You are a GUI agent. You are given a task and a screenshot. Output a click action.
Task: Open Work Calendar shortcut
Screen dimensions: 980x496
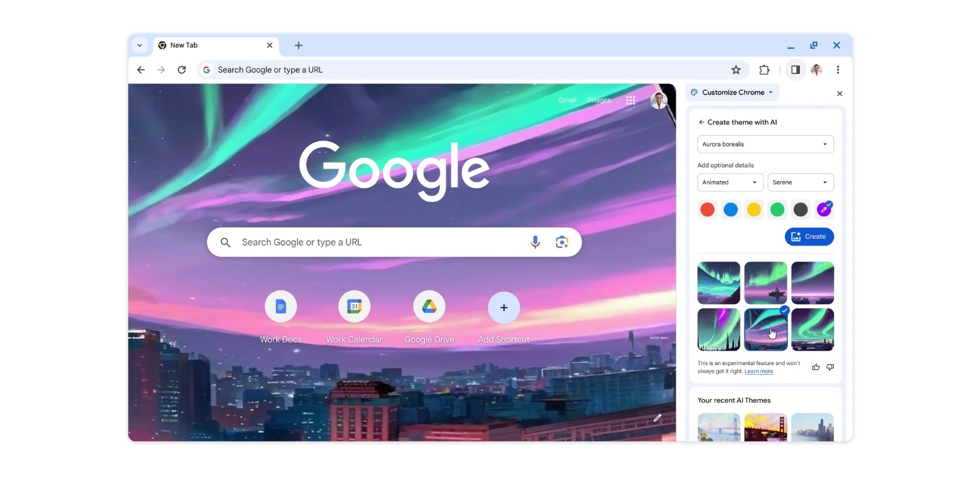point(354,307)
